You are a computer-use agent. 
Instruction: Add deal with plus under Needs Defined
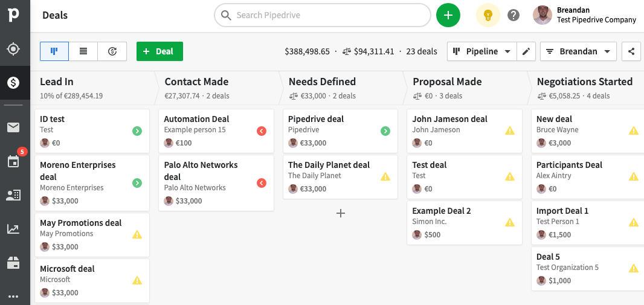point(341,213)
